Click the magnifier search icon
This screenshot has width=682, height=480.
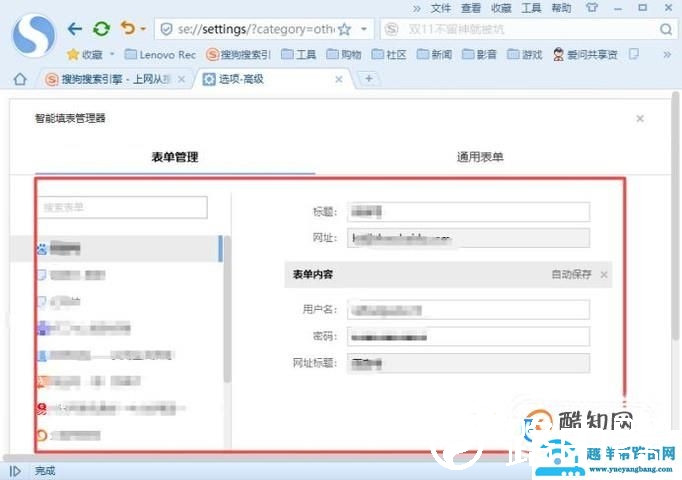point(666,29)
